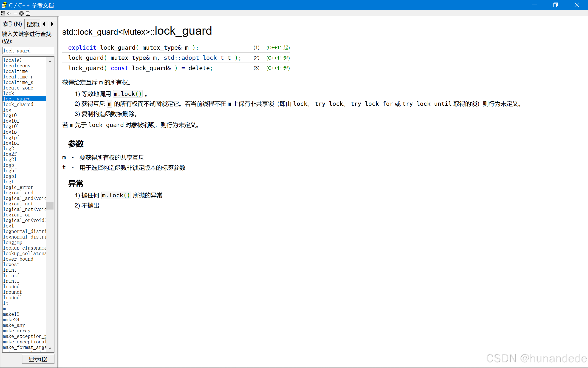Select 'localtime_s' in the index list
Screen dimensions: 588x368
[18, 82]
